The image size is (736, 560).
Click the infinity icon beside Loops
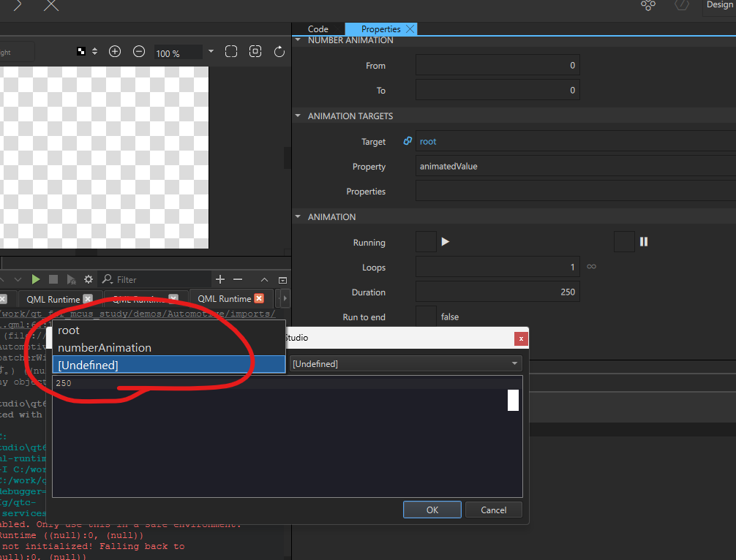pyautogui.click(x=591, y=267)
